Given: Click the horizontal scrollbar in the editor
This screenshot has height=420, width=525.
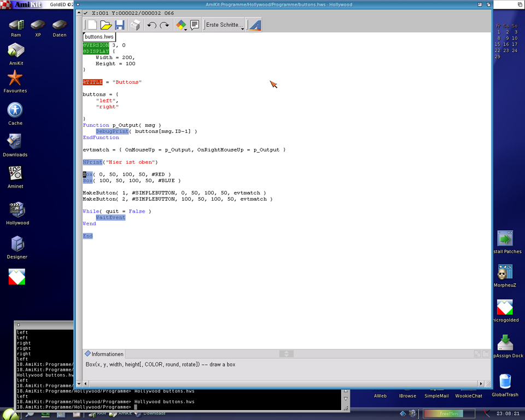Looking at the screenshot, I should coord(279,384).
